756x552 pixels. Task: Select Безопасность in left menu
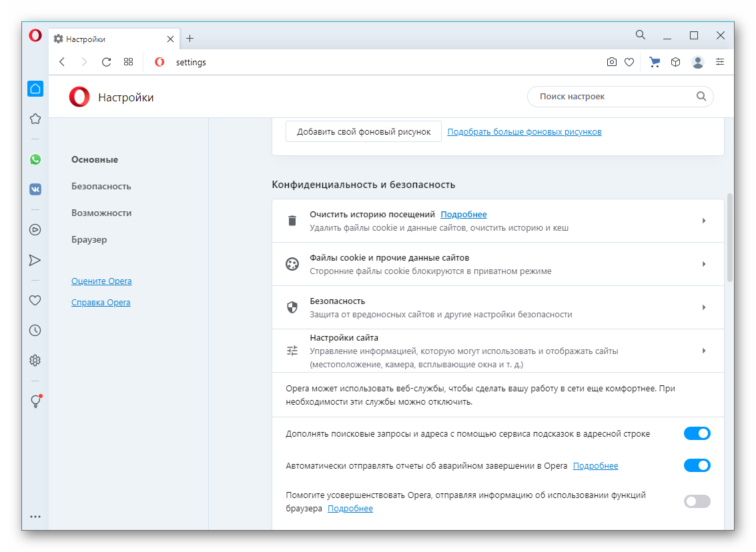coord(101,187)
